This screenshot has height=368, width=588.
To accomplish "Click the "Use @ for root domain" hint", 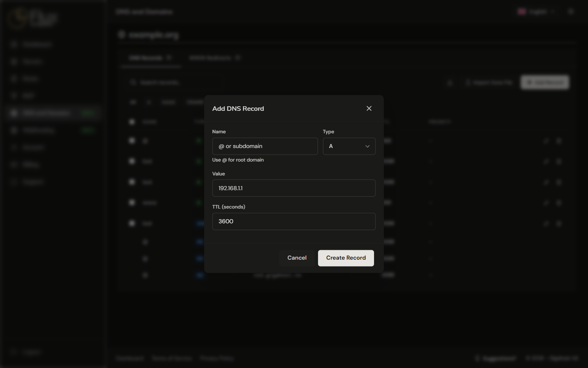I will point(238,160).
